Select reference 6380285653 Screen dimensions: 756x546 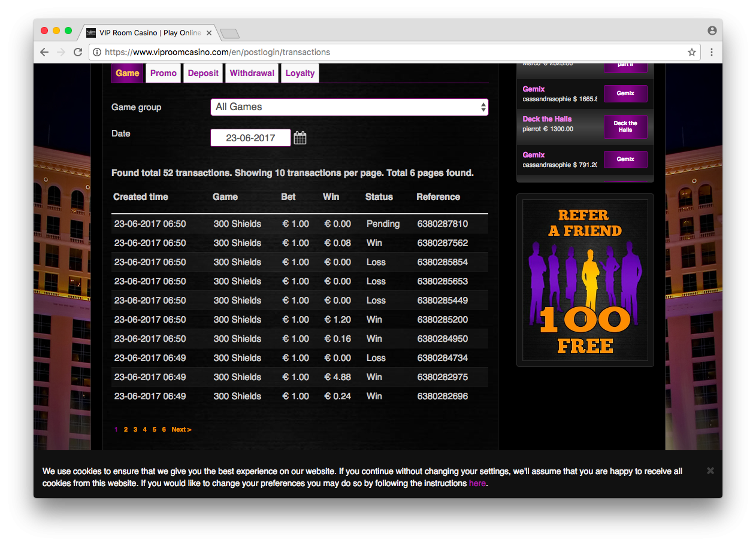[x=443, y=281]
